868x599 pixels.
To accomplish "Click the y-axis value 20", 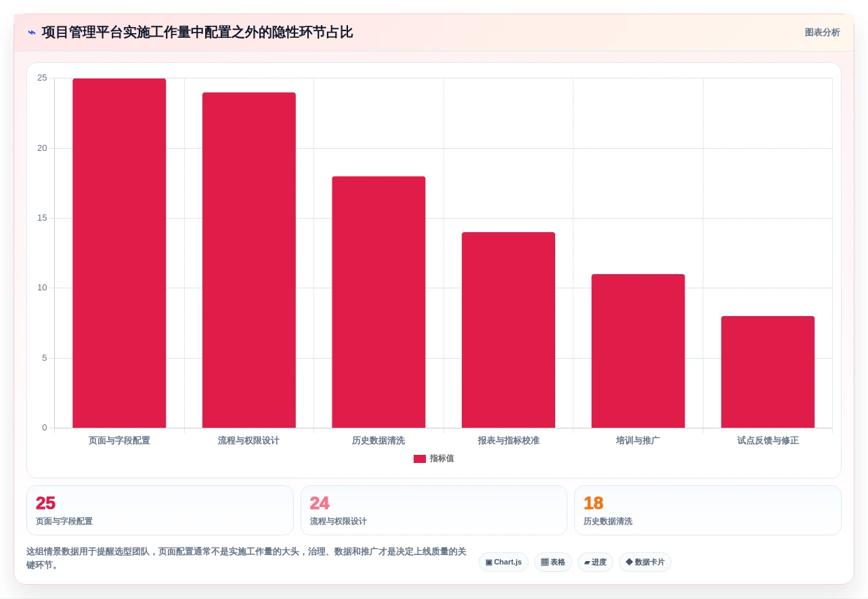I will point(42,148).
